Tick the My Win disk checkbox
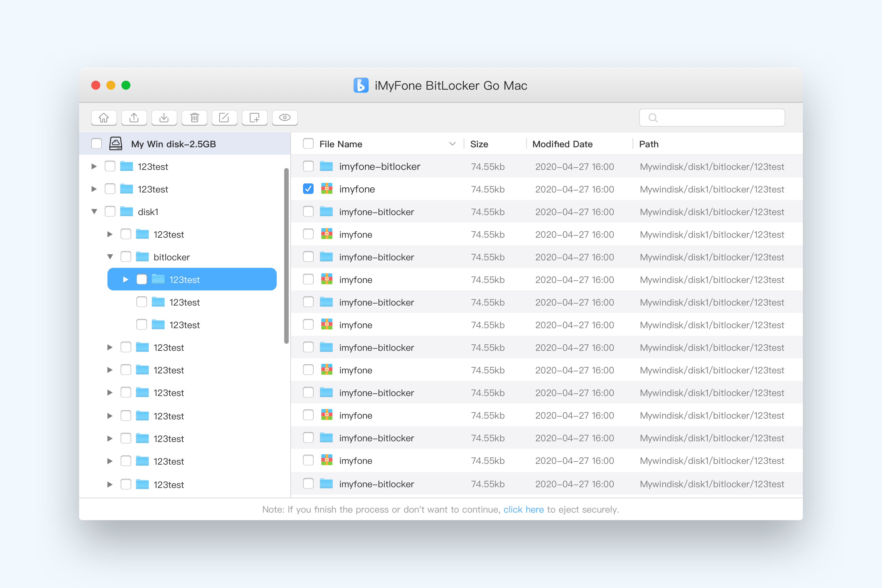Image resolution: width=882 pixels, height=588 pixels. click(x=96, y=144)
